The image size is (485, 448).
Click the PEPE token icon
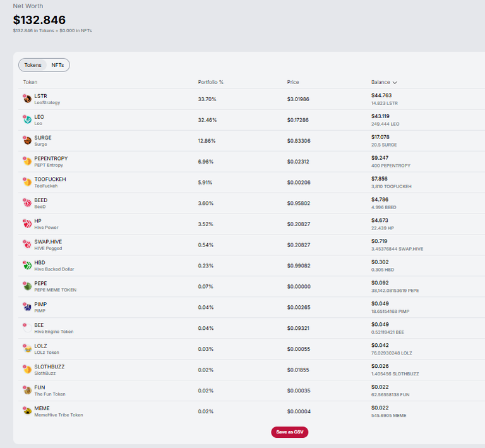27,286
